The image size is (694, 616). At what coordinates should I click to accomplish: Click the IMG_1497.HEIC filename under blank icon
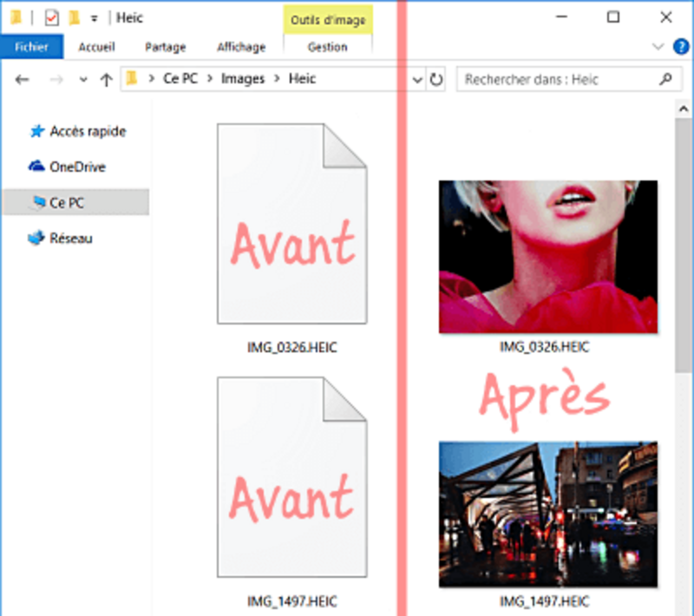pos(292,601)
